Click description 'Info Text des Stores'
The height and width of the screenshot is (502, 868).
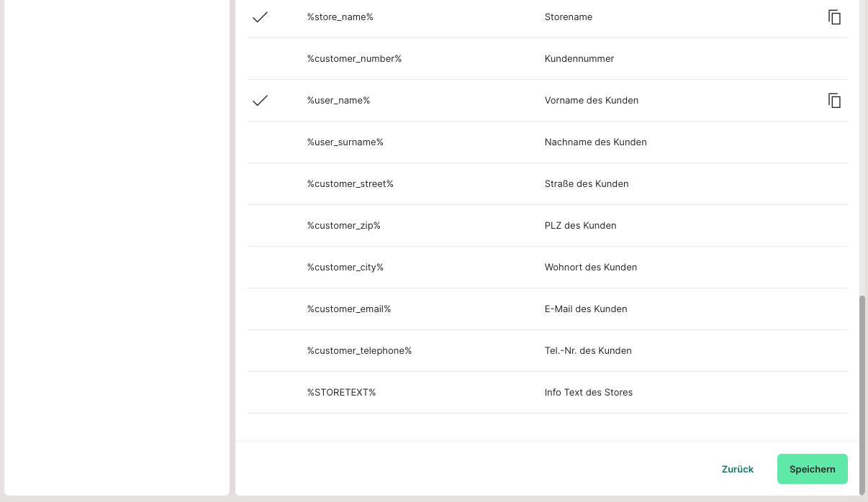coord(588,393)
